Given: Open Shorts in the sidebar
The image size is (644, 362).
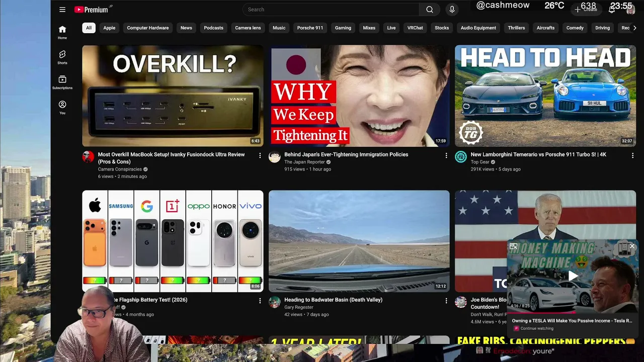Looking at the screenshot, I should (62, 57).
